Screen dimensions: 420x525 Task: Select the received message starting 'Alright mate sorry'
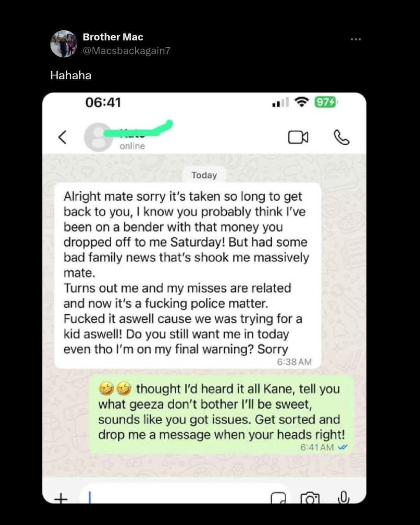coord(188,276)
